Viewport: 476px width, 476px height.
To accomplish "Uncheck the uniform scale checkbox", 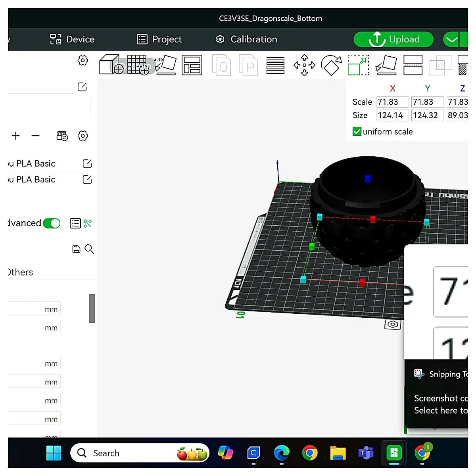I will (357, 131).
